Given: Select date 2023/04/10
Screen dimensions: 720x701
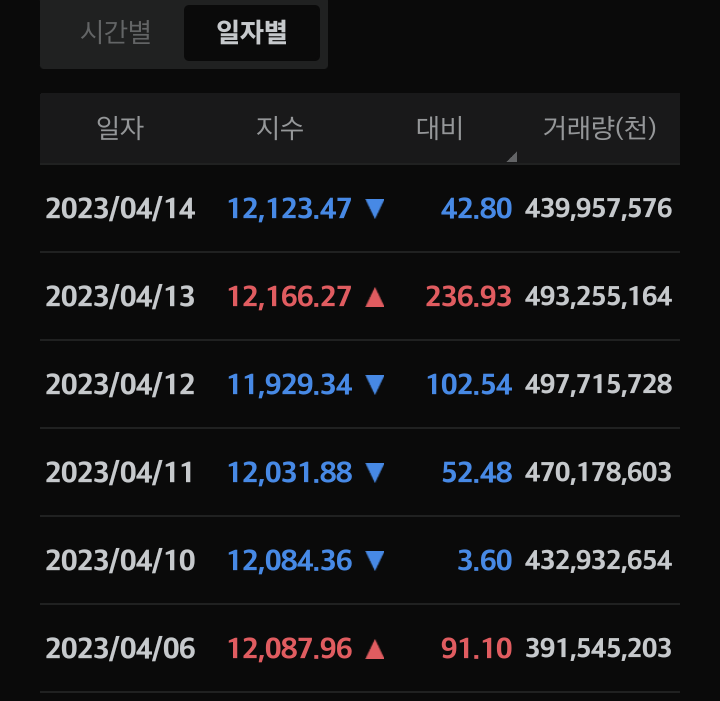Looking at the screenshot, I should pyautogui.click(x=120, y=561).
